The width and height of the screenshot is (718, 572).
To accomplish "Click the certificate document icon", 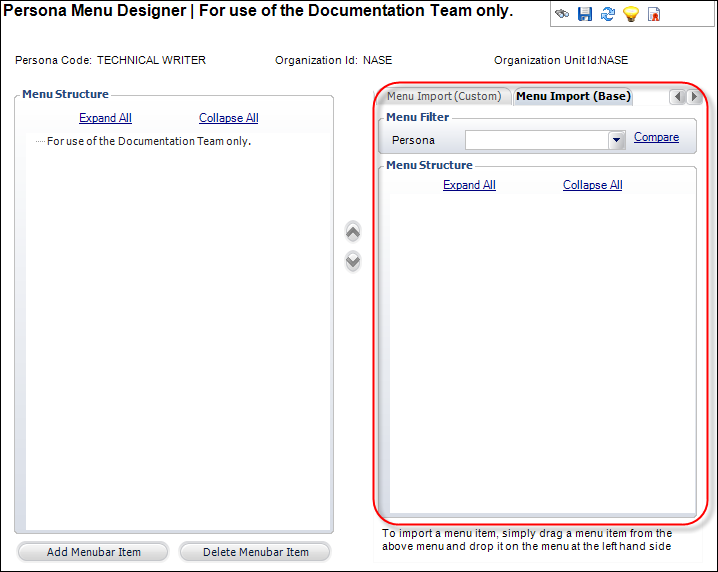I will point(654,14).
